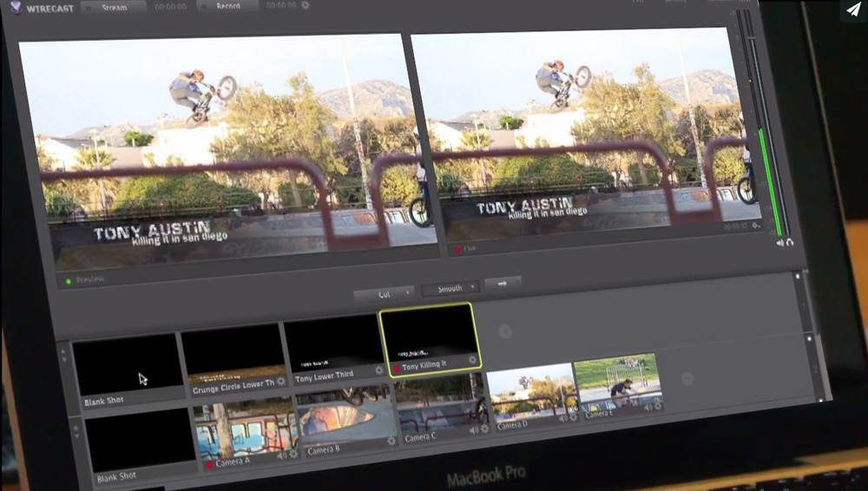Open gear settings on Camera B

[x=391, y=441]
